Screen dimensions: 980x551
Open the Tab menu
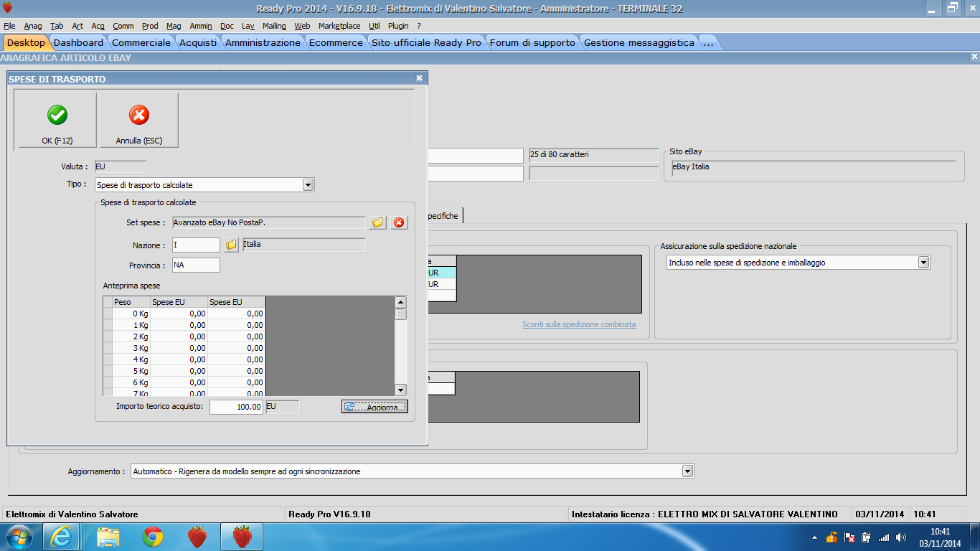click(57, 26)
